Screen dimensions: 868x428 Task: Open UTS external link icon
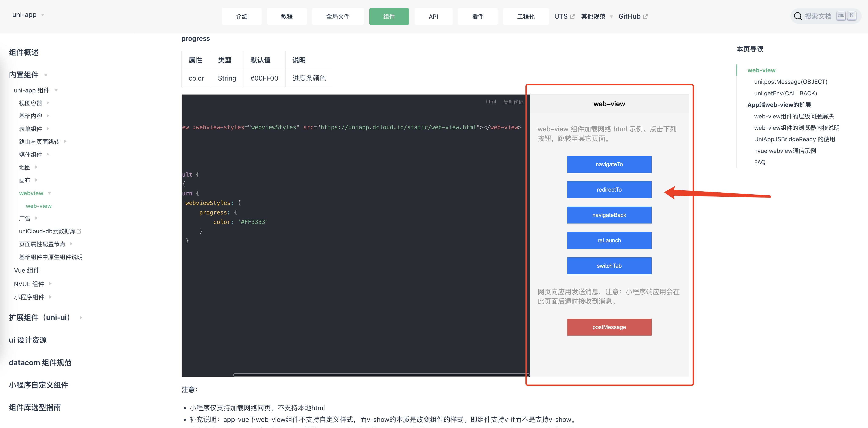572,16
